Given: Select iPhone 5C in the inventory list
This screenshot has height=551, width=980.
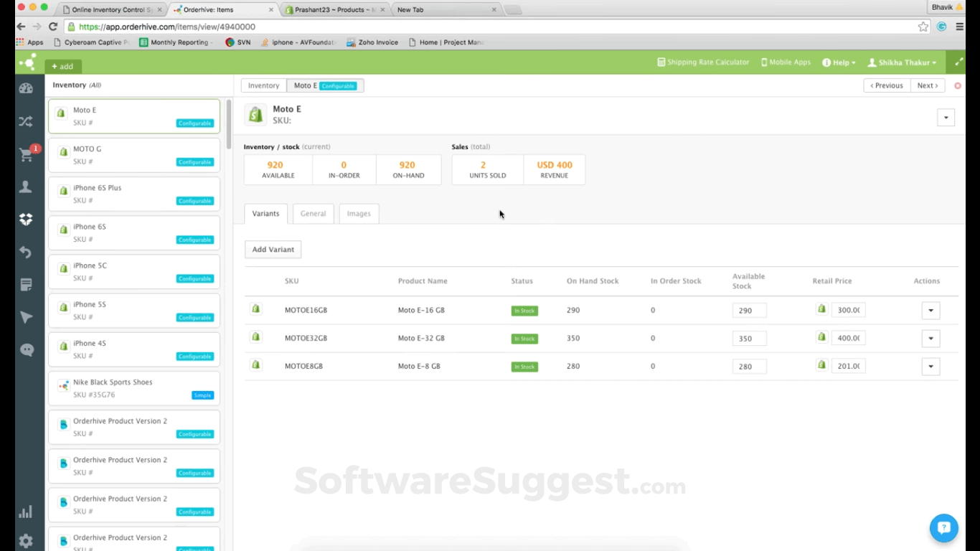Looking at the screenshot, I should (134, 271).
